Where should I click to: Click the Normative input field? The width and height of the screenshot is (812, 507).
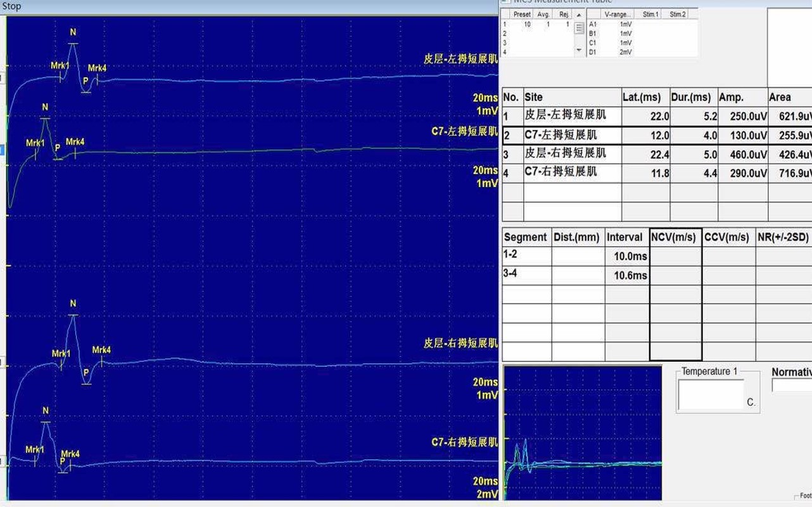[793, 385]
